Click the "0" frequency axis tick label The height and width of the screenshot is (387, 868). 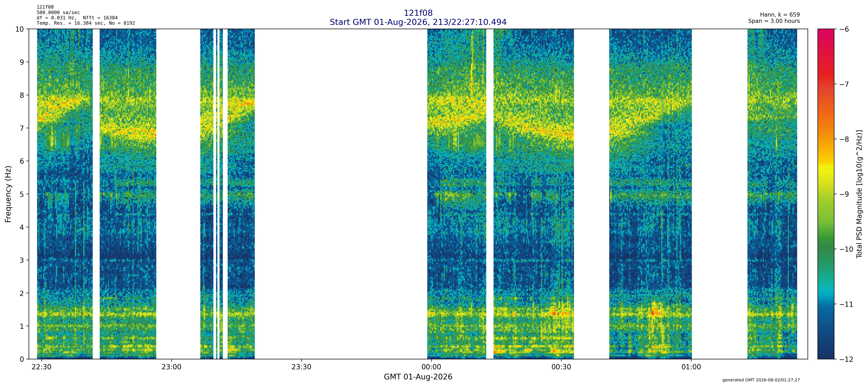click(22, 359)
